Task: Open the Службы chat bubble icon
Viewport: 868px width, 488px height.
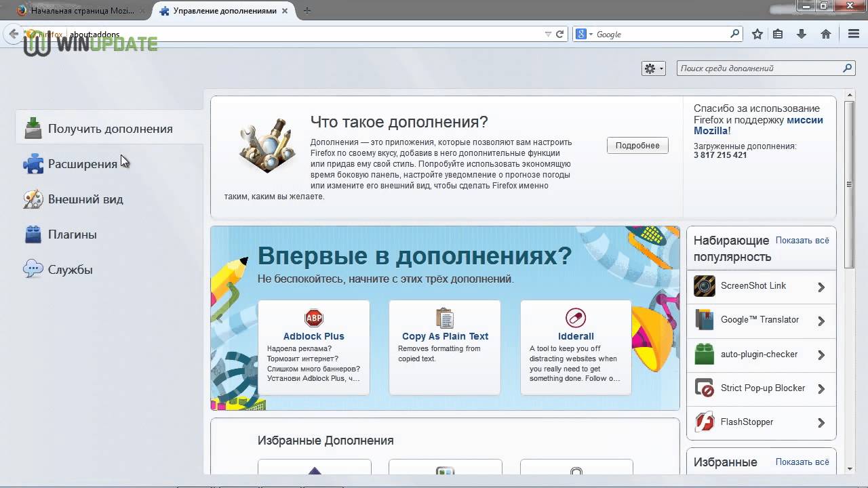Action: point(33,269)
